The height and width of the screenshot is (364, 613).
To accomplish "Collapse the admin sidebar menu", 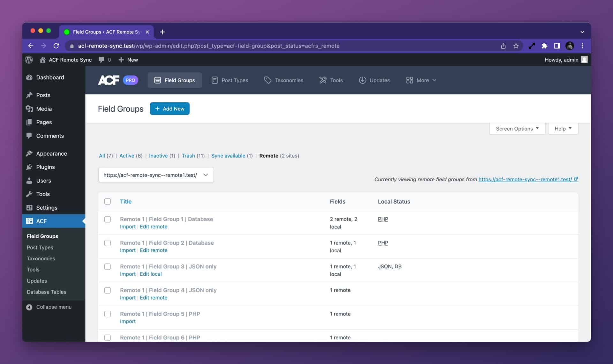I will (x=49, y=307).
